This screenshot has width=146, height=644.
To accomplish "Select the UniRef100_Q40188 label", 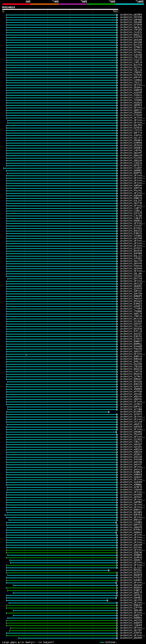I will click(131, 42).
